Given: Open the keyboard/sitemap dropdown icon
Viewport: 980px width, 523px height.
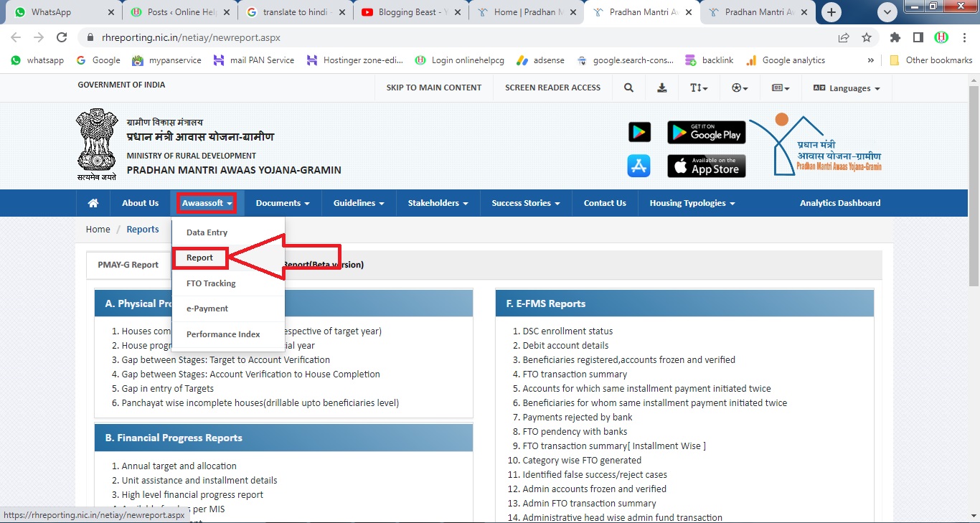Looking at the screenshot, I should point(781,88).
